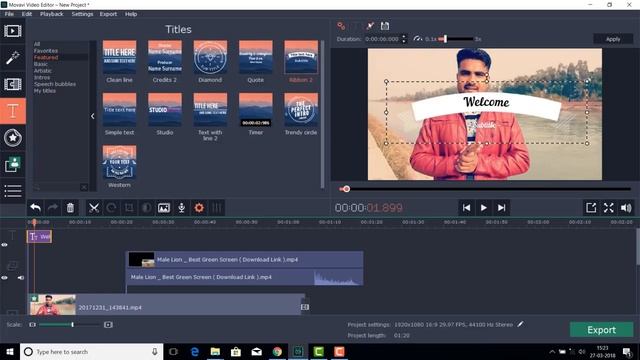640x360 pixels.
Task: Select My titles category
Action: pos(44,91)
